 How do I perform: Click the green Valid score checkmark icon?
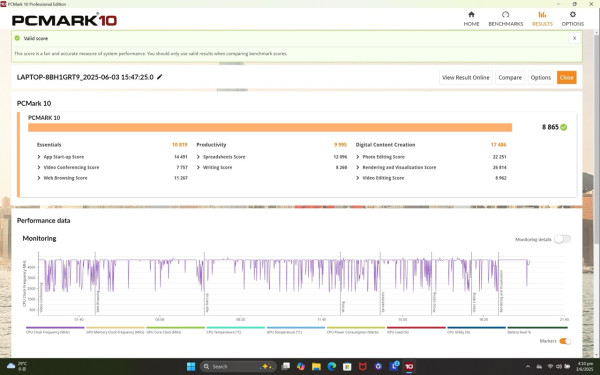[x=17, y=38]
